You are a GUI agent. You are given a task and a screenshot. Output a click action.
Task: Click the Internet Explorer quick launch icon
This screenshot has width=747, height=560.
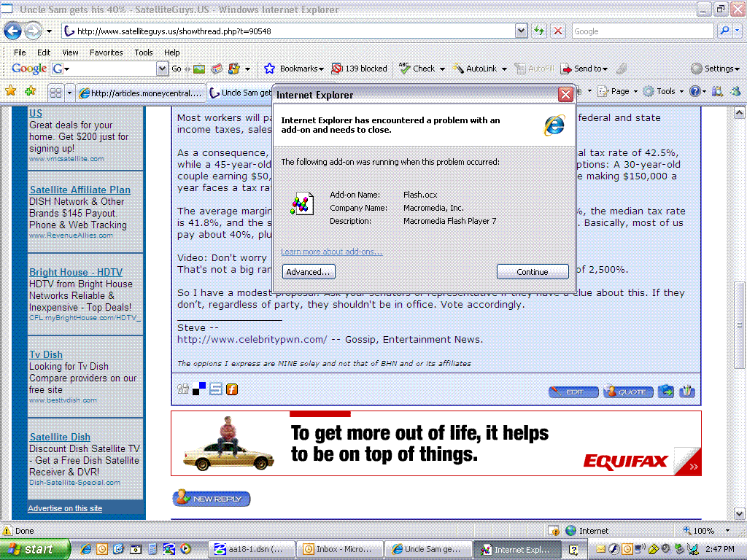86,549
